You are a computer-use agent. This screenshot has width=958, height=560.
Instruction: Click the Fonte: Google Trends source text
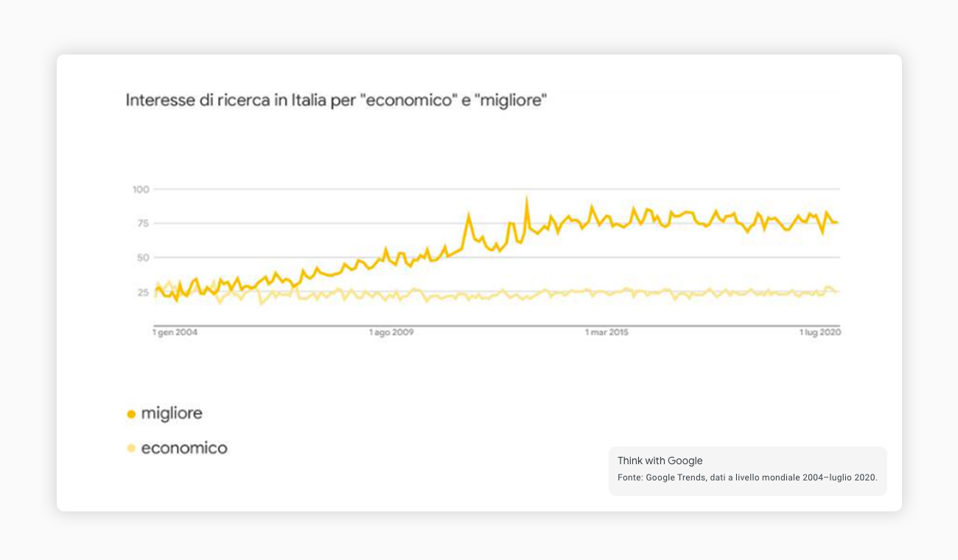(x=747, y=477)
